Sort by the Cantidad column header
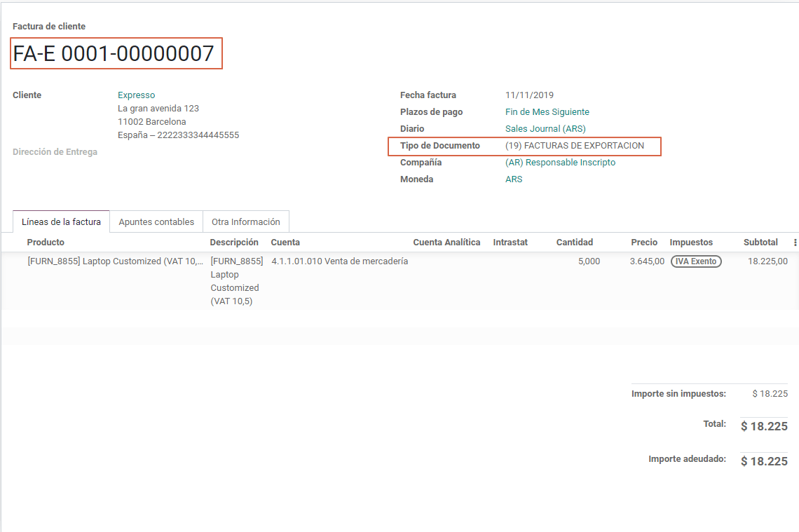 (574, 243)
